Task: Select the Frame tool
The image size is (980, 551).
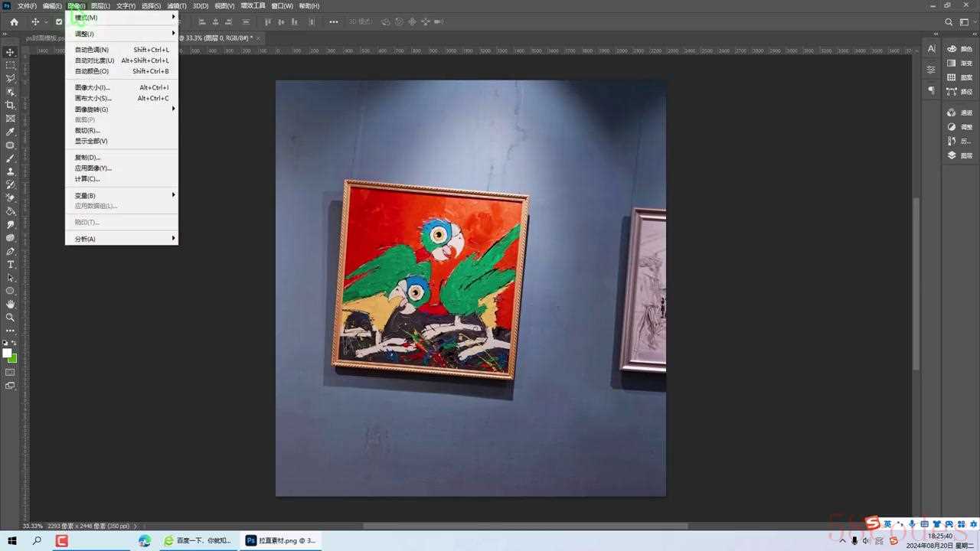Action: coord(10,119)
